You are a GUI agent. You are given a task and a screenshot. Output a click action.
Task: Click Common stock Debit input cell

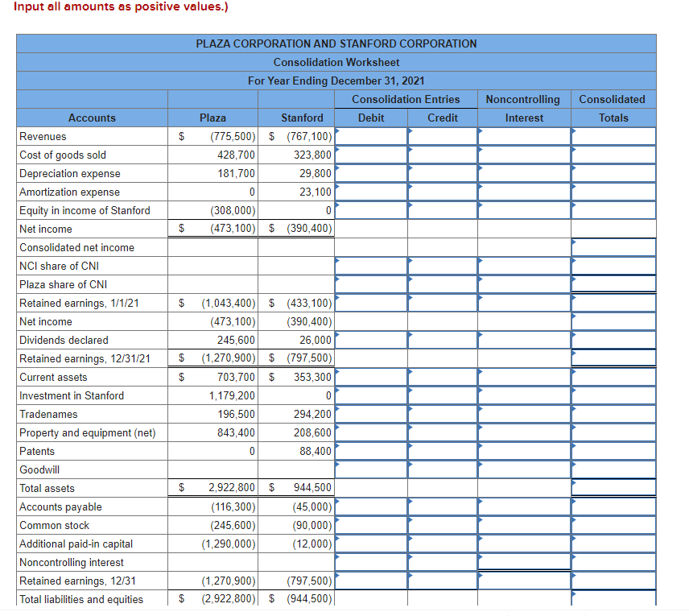pos(371,526)
